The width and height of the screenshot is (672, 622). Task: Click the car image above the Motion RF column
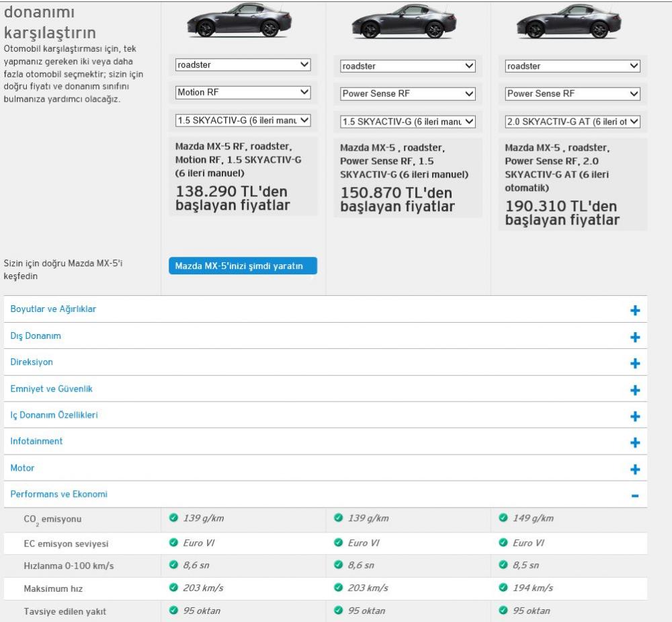240,20
